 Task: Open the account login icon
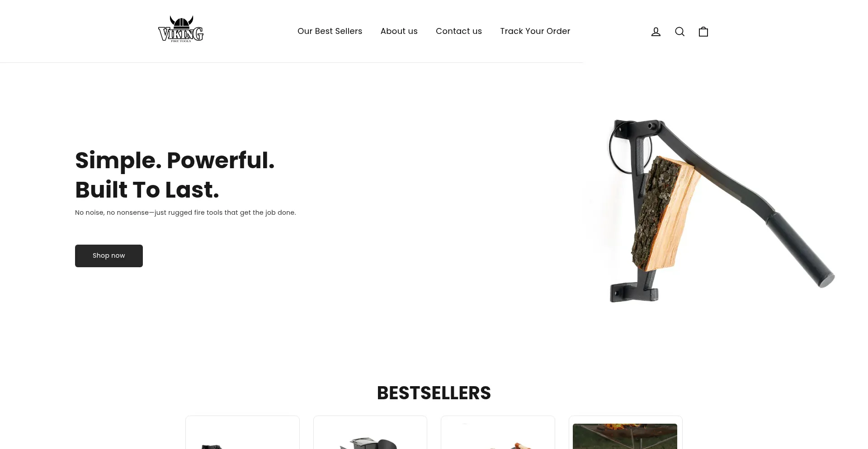click(656, 32)
